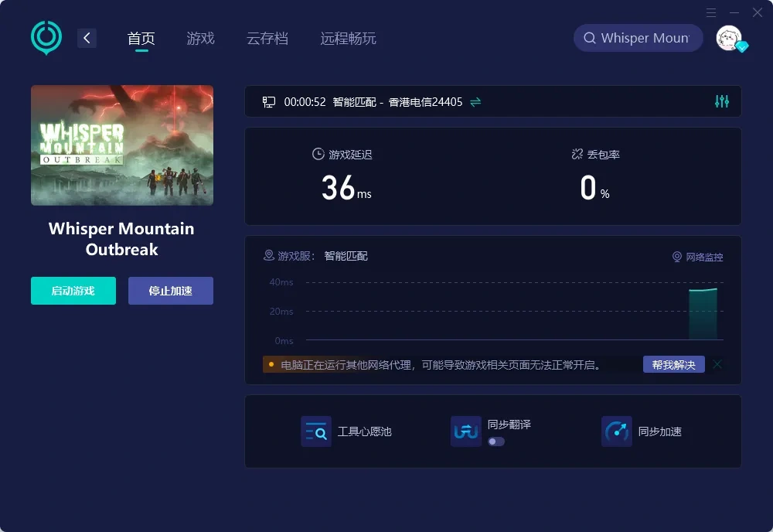Click the clock icon next to 游戏延迟
The height and width of the screenshot is (532, 773).
click(318, 155)
